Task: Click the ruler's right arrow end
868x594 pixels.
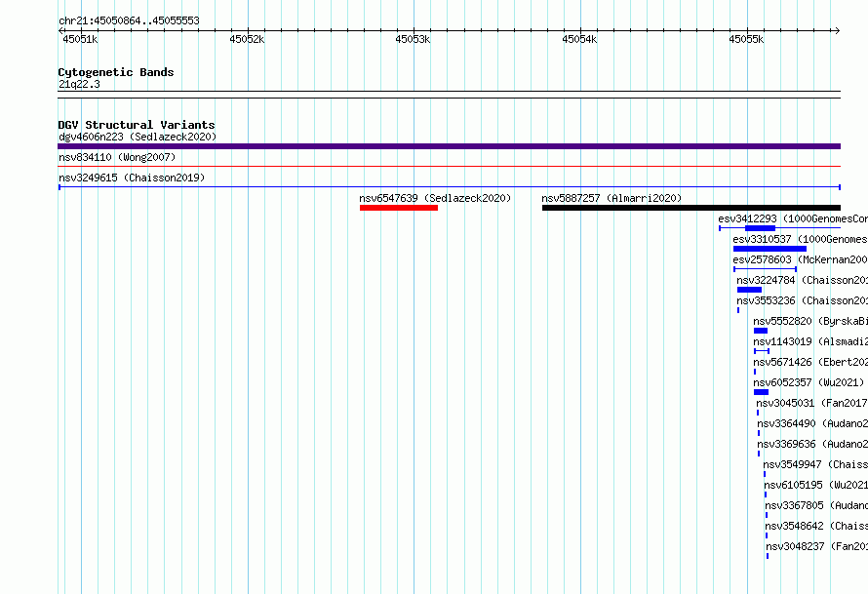Action: [838, 30]
